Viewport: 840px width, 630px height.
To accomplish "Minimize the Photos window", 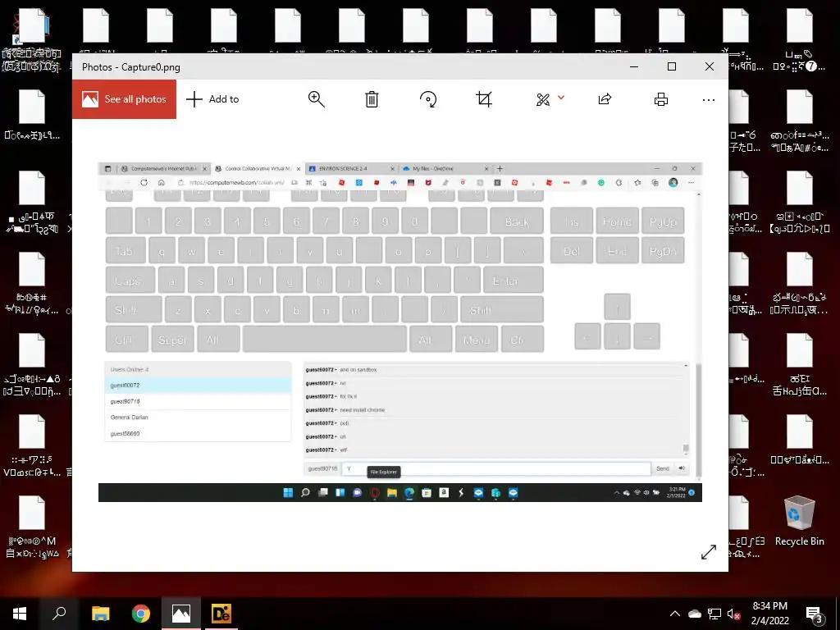I will point(634,66).
